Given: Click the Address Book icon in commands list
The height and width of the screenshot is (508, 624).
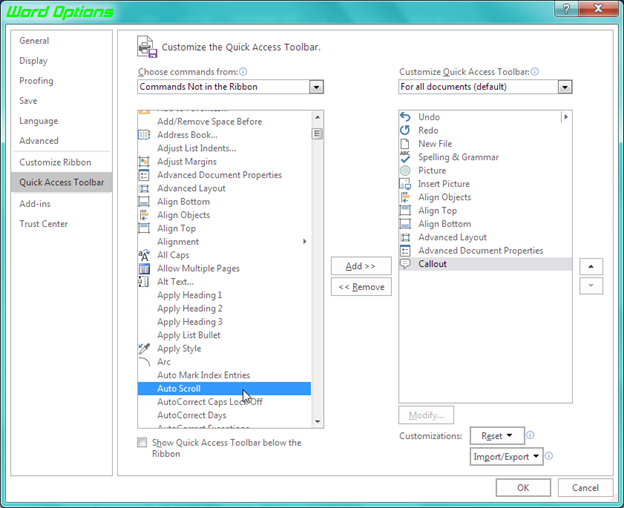Looking at the screenshot, I should tap(144, 135).
